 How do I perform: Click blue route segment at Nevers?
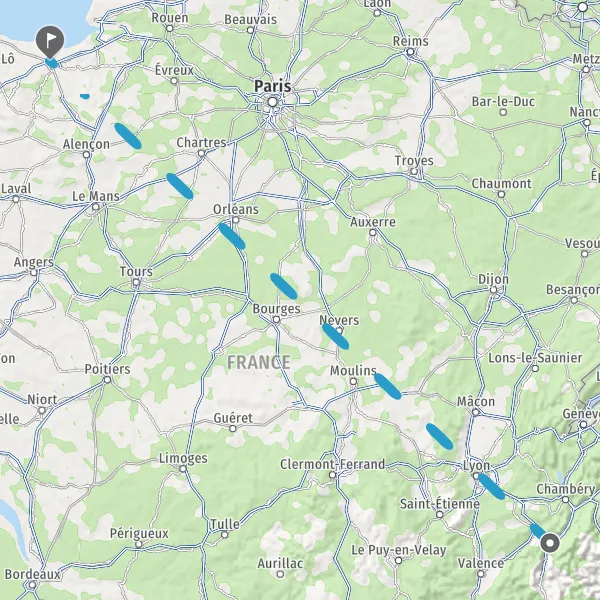[x=335, y=336]
